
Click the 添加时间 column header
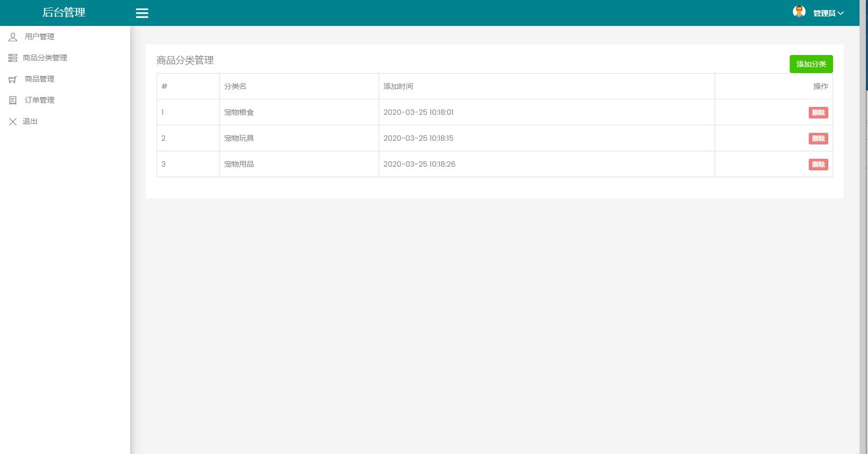(x=398, y=86)
